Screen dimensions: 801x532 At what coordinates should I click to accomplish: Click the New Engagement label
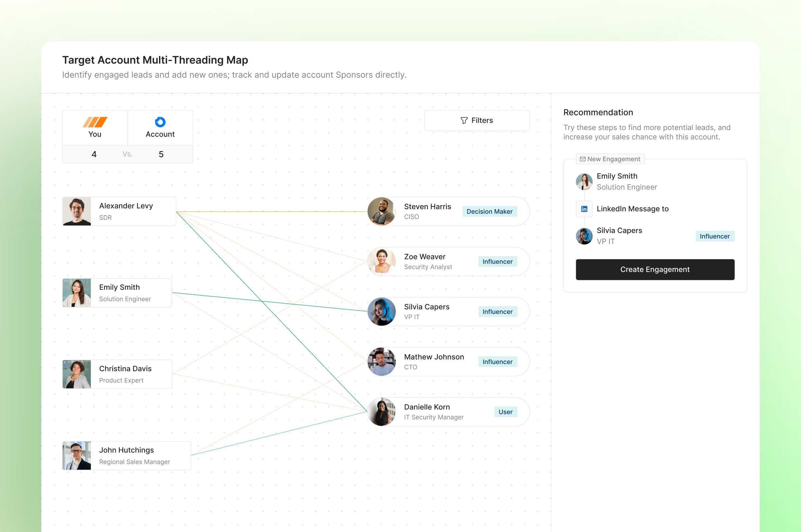click(614, 159)
